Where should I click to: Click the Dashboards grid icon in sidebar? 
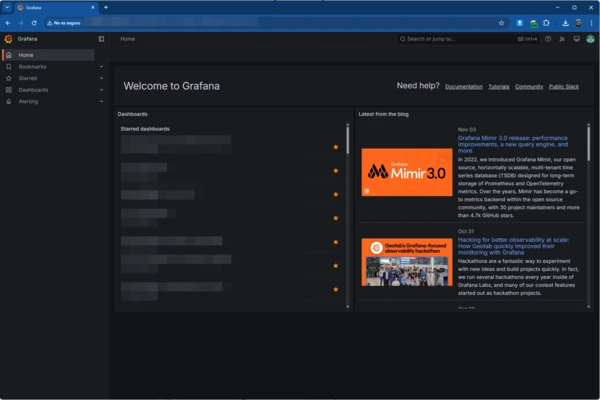pyautogui.click(x=9, y=90)
